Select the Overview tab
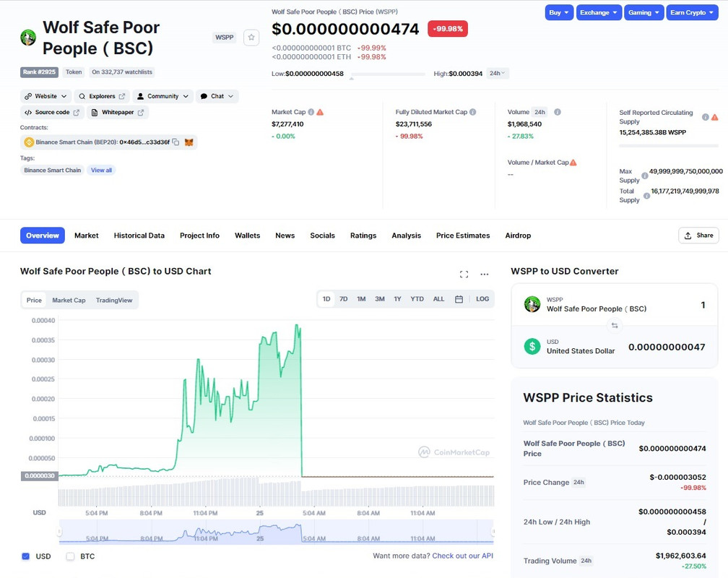 point(42,236)
